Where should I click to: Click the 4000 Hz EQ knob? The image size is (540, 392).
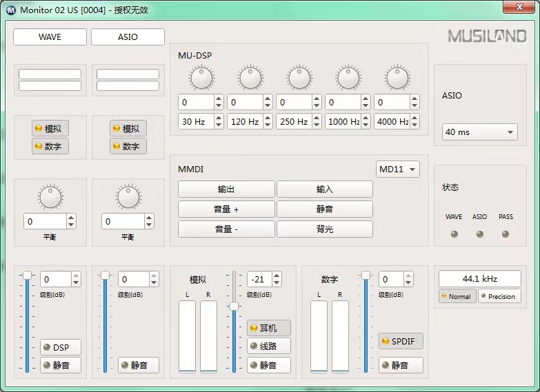coord(397,78)
